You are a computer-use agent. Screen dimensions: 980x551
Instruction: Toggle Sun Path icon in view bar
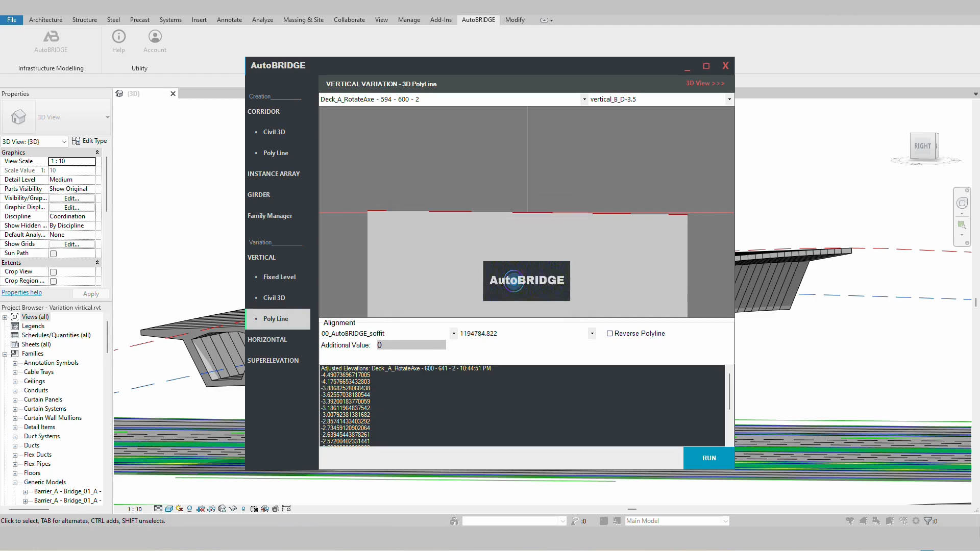(x=179, y=509)
